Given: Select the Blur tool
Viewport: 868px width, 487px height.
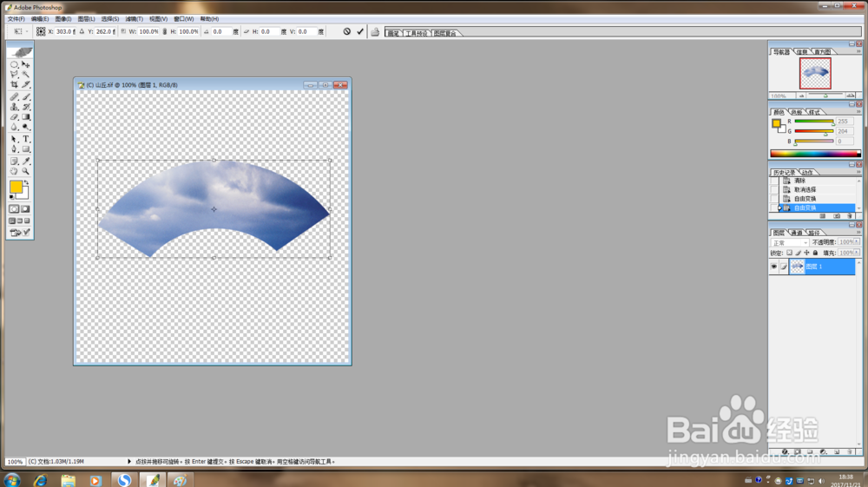Looking at the screenshot, I should pos(15,127).
